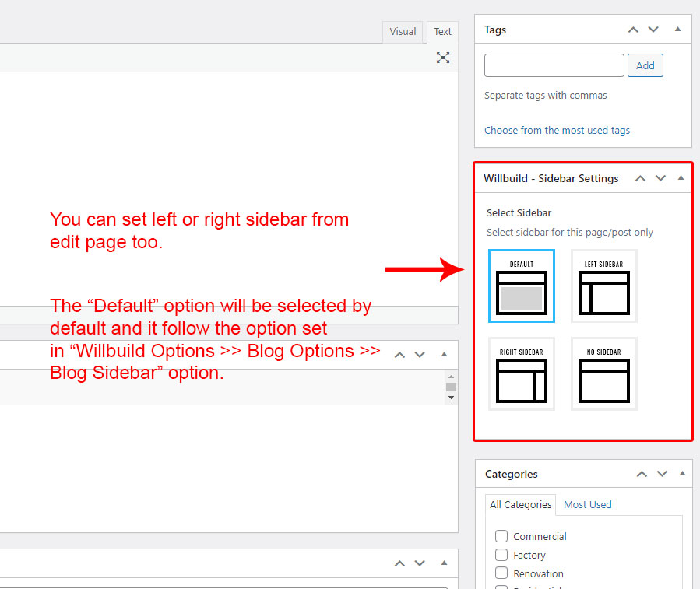Screen dimensions: 700x589
Task: Open Choose from the most used tags link
Action: 557,131
